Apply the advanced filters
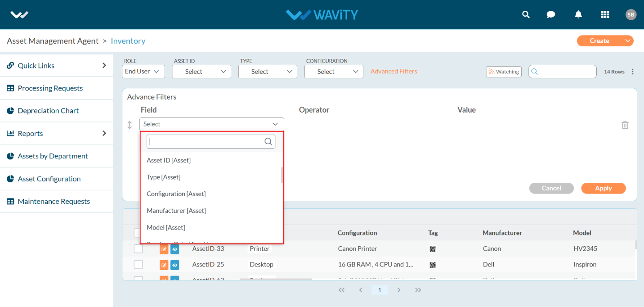This screenshot has width=644, height=307. tap(604, 188)
